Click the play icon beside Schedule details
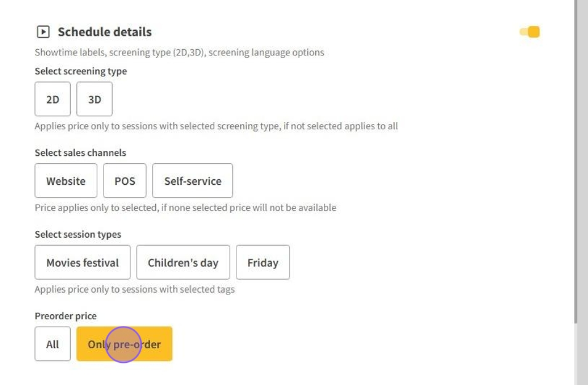This screenshot has height=385, width=588. 43,32
